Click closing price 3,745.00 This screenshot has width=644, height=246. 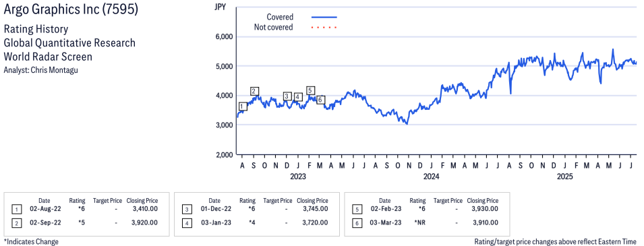pos(315,209)
